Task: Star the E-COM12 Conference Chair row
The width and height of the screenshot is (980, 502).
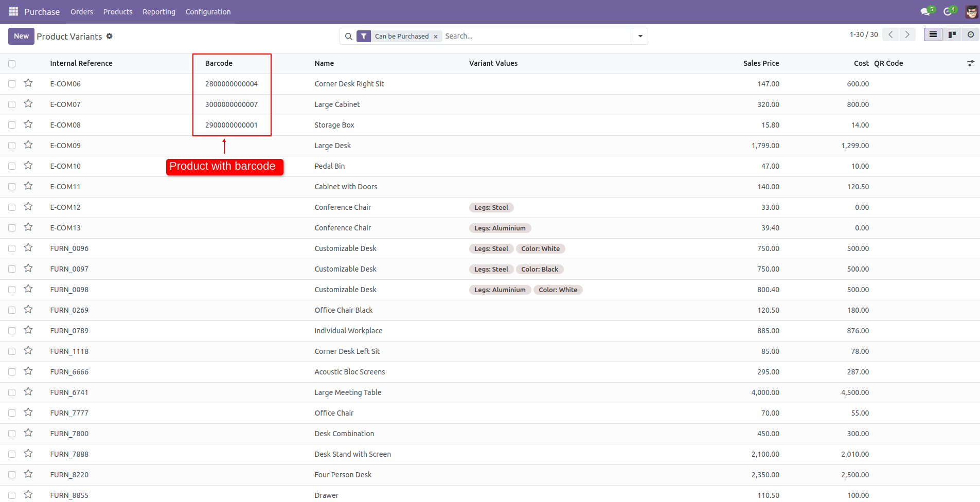Action: 28,207
